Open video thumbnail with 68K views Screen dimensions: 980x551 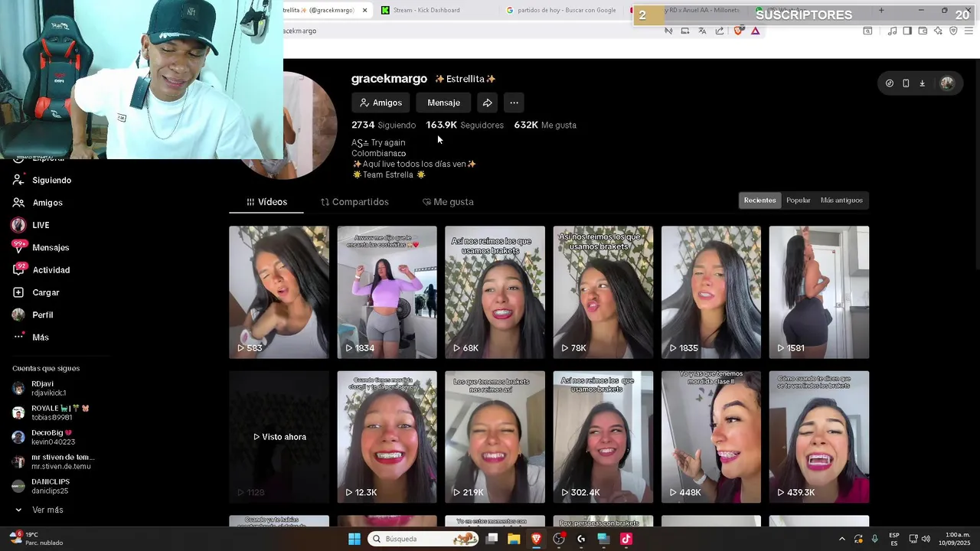[495, 292]
